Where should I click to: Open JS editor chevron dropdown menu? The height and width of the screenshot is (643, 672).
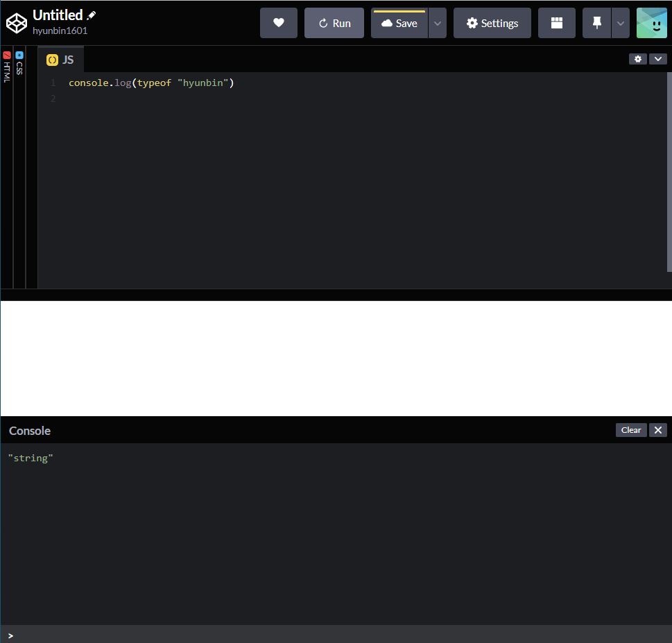658,59
